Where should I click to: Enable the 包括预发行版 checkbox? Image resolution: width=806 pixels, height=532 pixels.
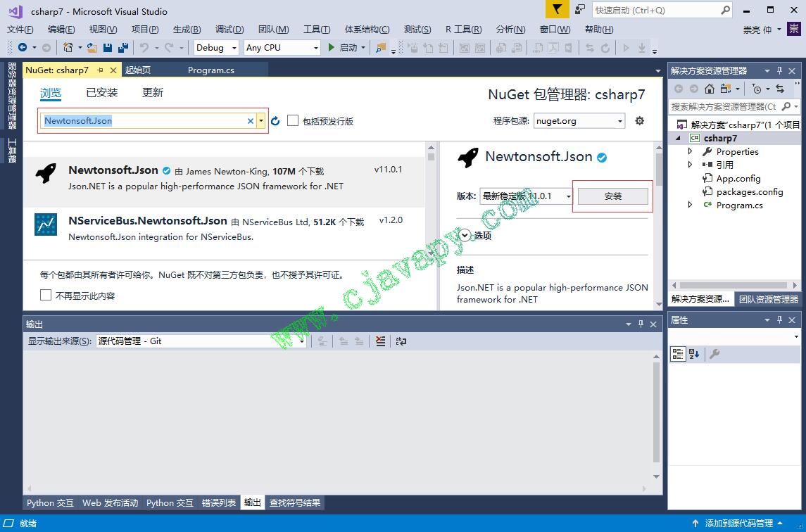click(293, 121)
